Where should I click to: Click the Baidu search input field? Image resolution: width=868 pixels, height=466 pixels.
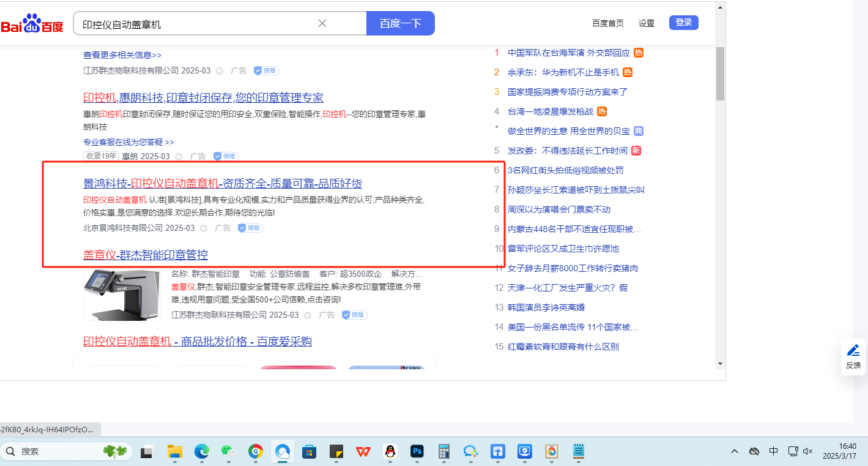(196, 24)
